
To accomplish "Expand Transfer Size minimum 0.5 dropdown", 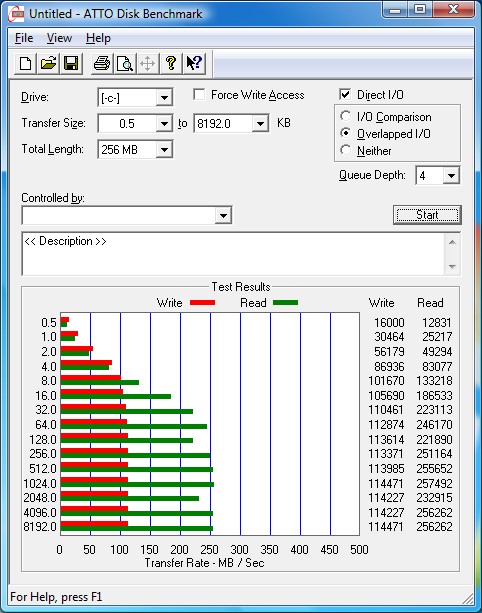I will (165, 124).
